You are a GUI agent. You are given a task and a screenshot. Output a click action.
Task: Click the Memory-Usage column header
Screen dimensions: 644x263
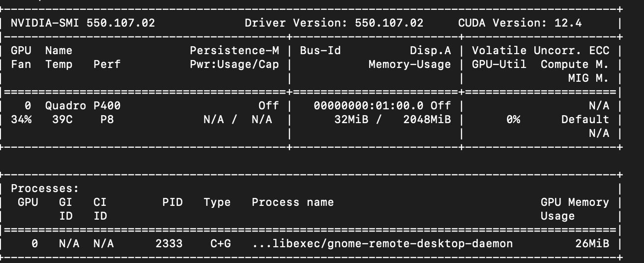[x=410, y=65]
